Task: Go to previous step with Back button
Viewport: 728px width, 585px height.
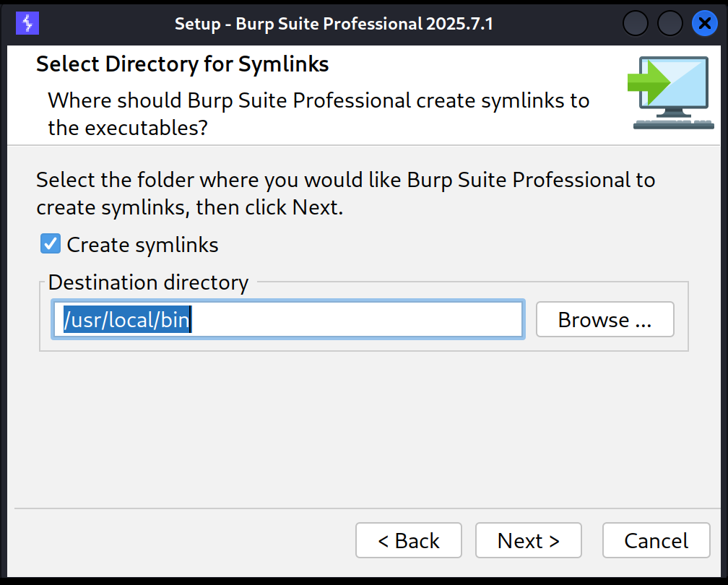Action: 408,540
